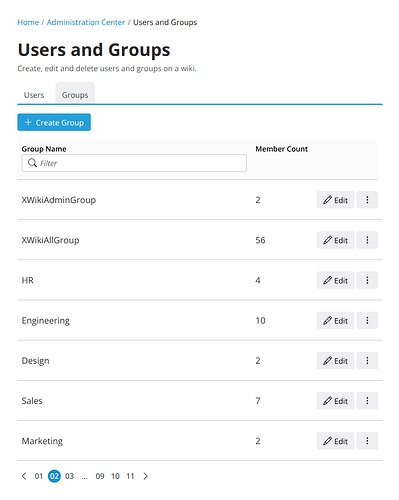This screenshot has height=500, width=399.
Task: Edit the HR group
Action: click(x=335, y=280)
